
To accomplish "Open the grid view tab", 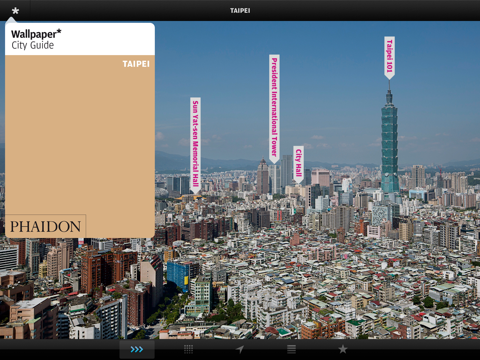I will tap(188, 349).
